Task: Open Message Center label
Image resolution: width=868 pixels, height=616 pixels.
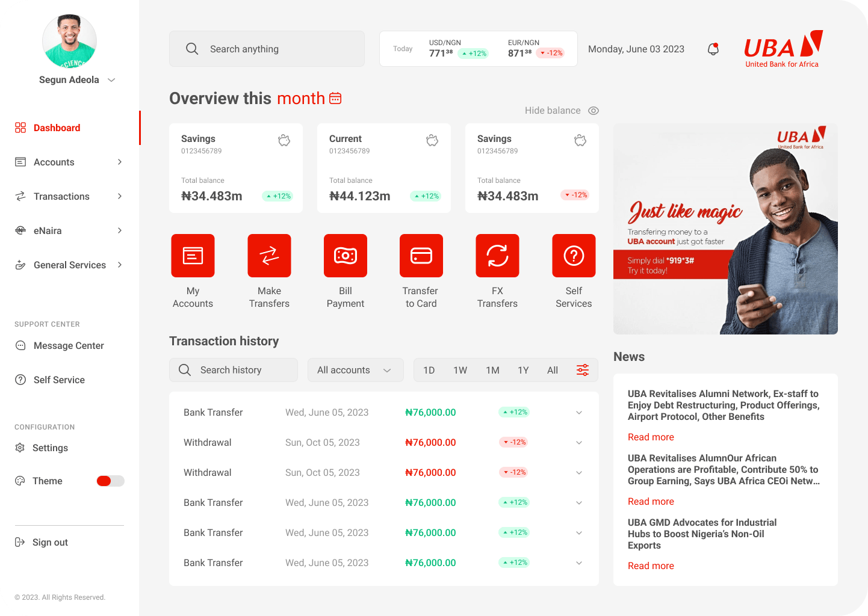Action: tap(69, 345)
